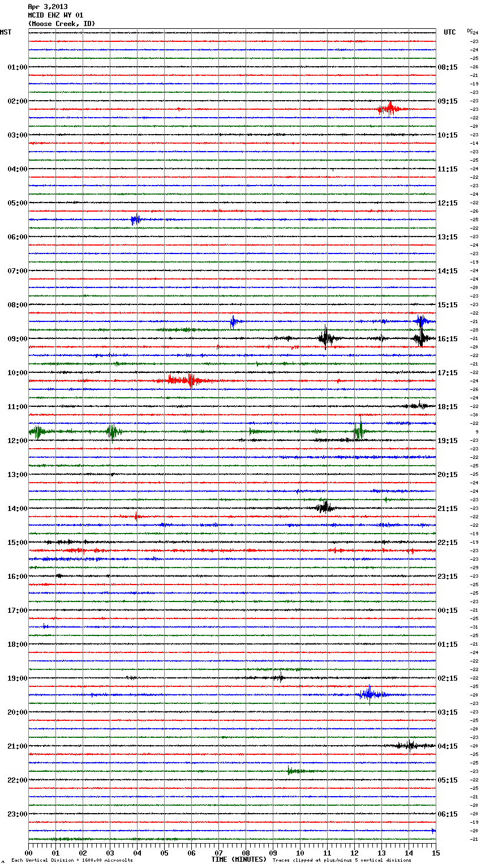Select the 07:00 MST hour label
481x868 pixels.
tap(17, 270)
